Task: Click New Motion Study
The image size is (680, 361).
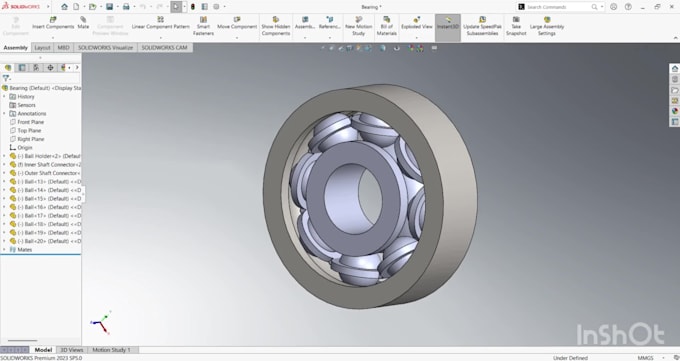Action: point(359,26)
